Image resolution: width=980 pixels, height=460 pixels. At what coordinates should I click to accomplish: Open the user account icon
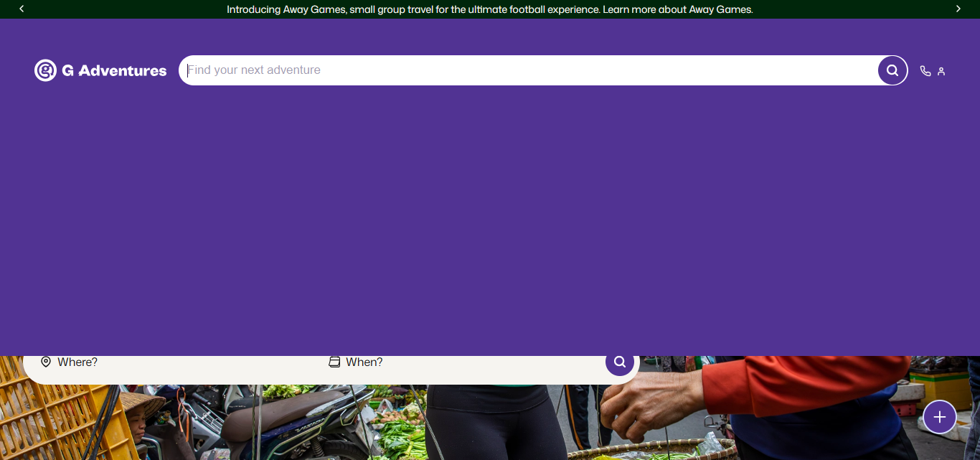(x=941, y=71)
